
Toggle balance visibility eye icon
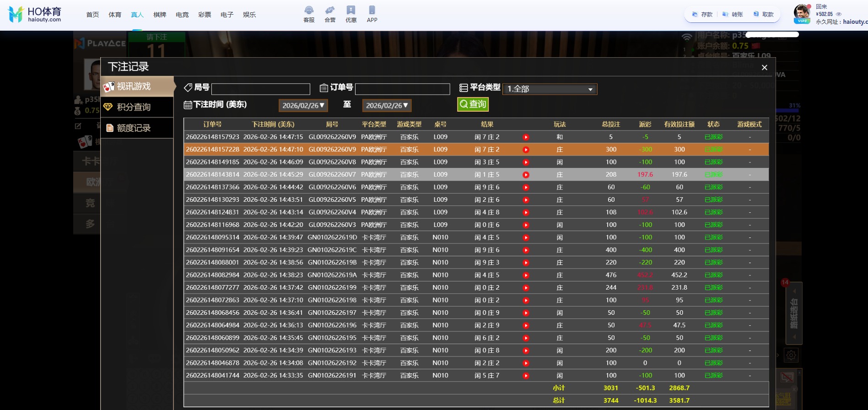point(839,14)
